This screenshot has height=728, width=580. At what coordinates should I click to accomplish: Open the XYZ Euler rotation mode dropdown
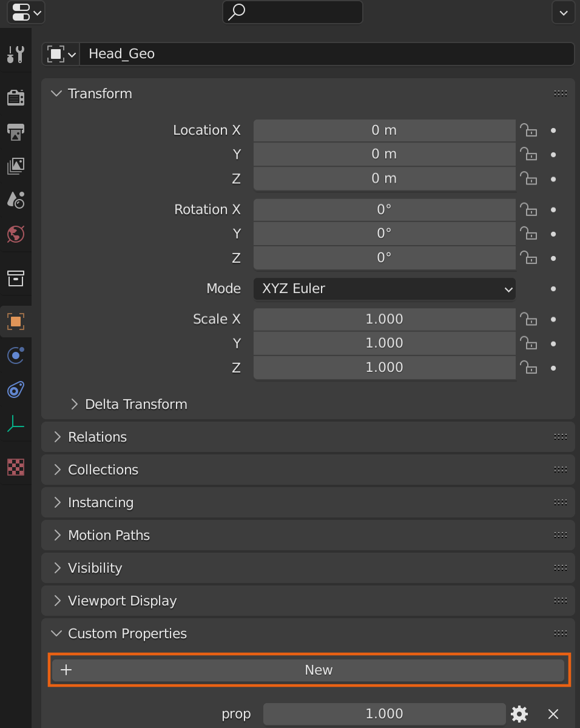(x=384, y=289)
